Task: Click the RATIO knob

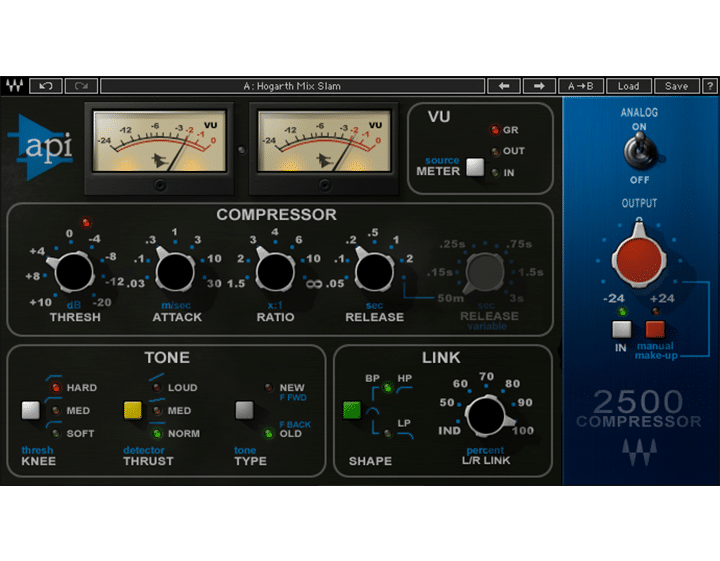Action: pos(275,272)
